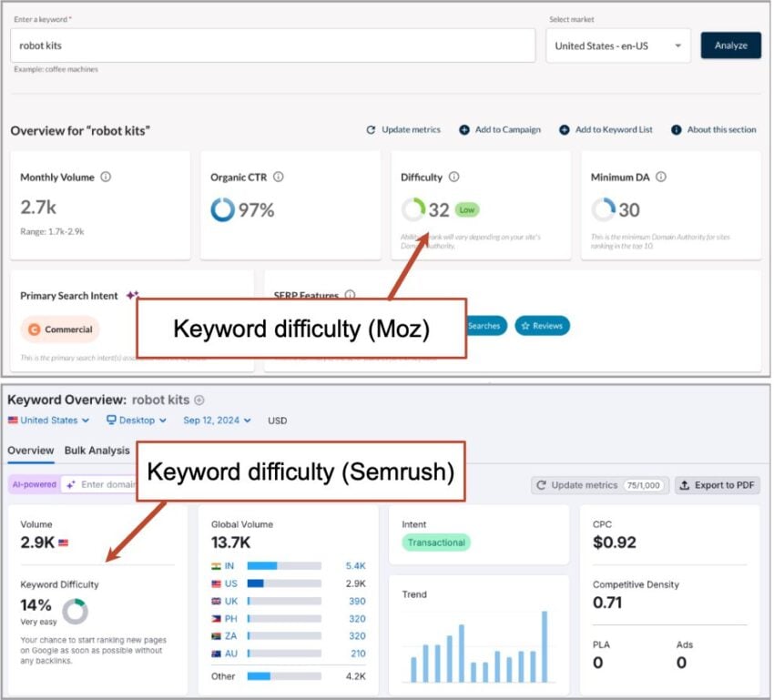Click the Philippines flag in Global Volume
This screenshot has width=774, height=700.
[216, 619]
